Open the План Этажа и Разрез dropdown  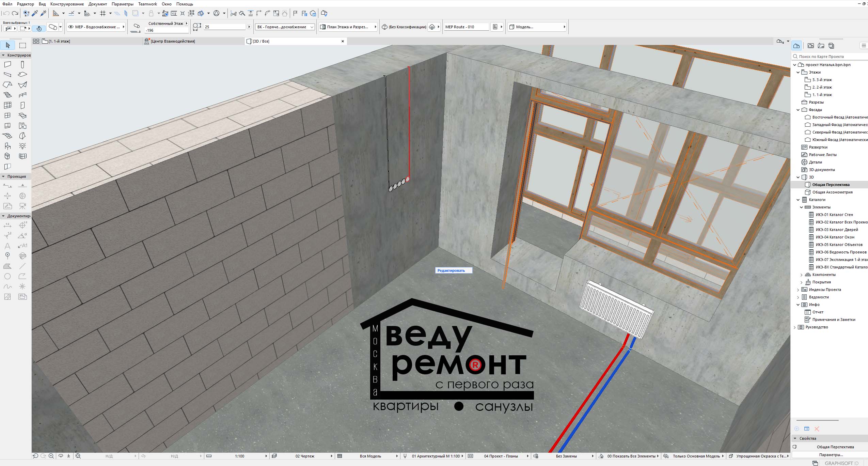pyautogui.click(x=348, y=27)
